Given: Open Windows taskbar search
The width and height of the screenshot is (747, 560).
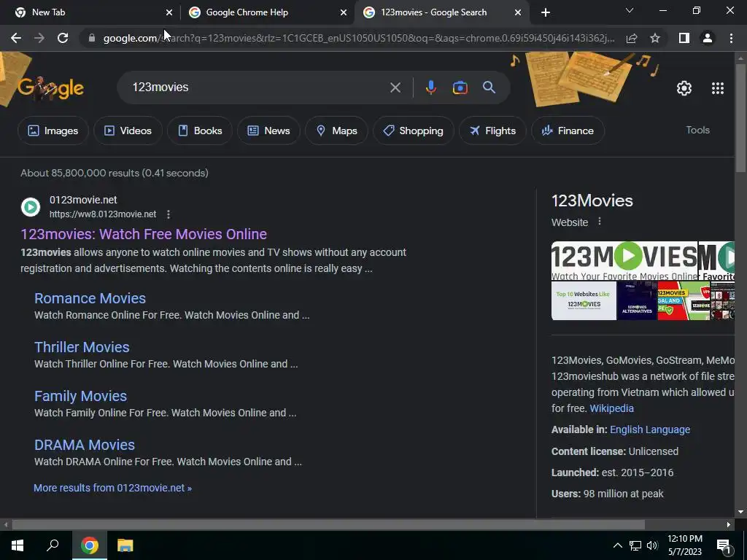Looking at the screenshot, I should 53,545.
